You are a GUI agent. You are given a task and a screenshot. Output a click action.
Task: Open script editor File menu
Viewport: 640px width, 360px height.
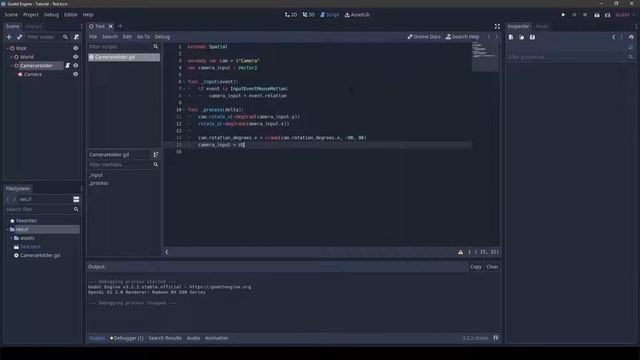point(93,37)
